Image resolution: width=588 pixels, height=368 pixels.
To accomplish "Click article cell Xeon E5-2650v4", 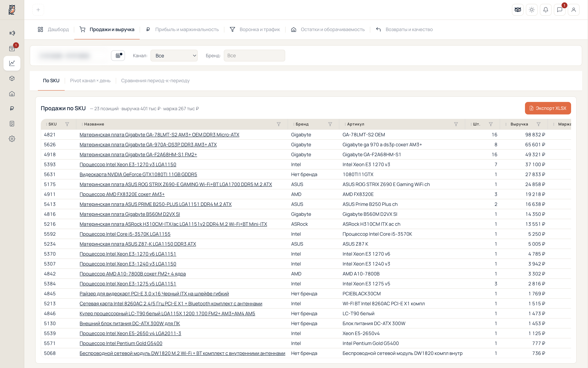I will [x=361, y=333].
